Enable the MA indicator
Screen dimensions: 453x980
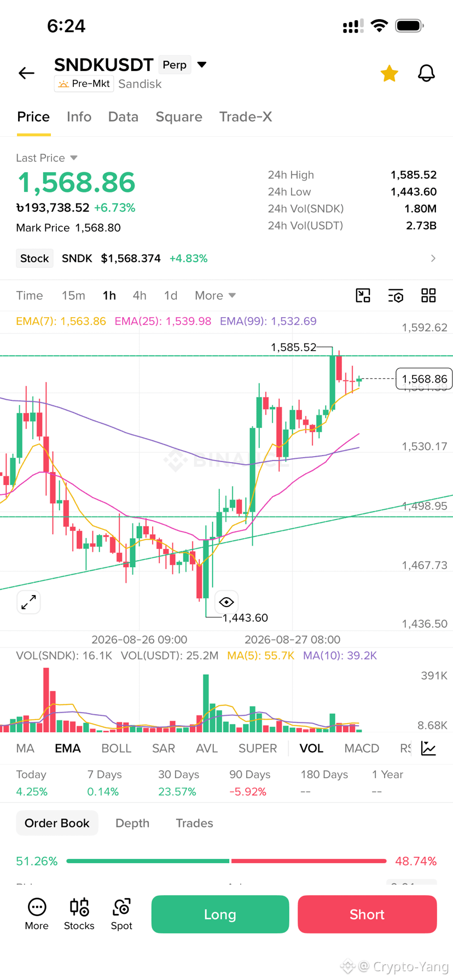click(x=25, y=748)
